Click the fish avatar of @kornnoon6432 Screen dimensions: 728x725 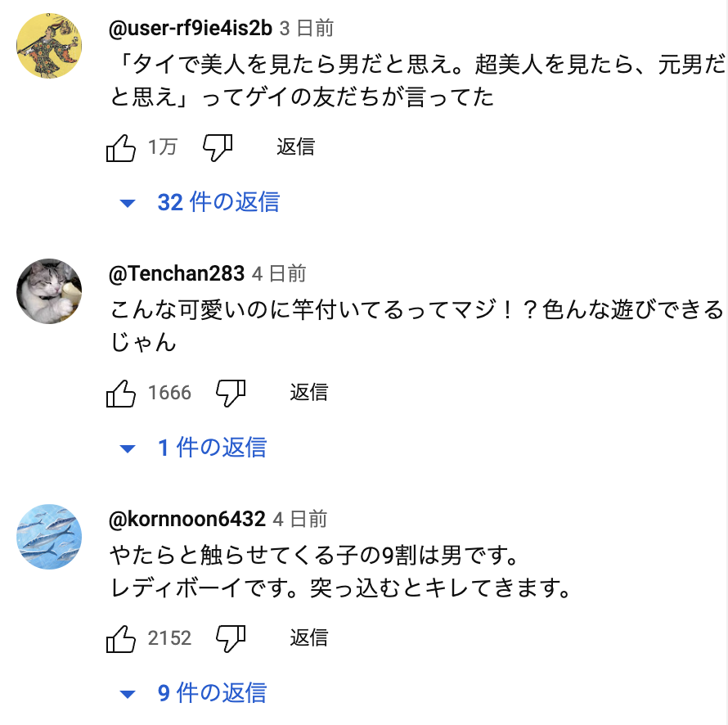coord(49,537)
